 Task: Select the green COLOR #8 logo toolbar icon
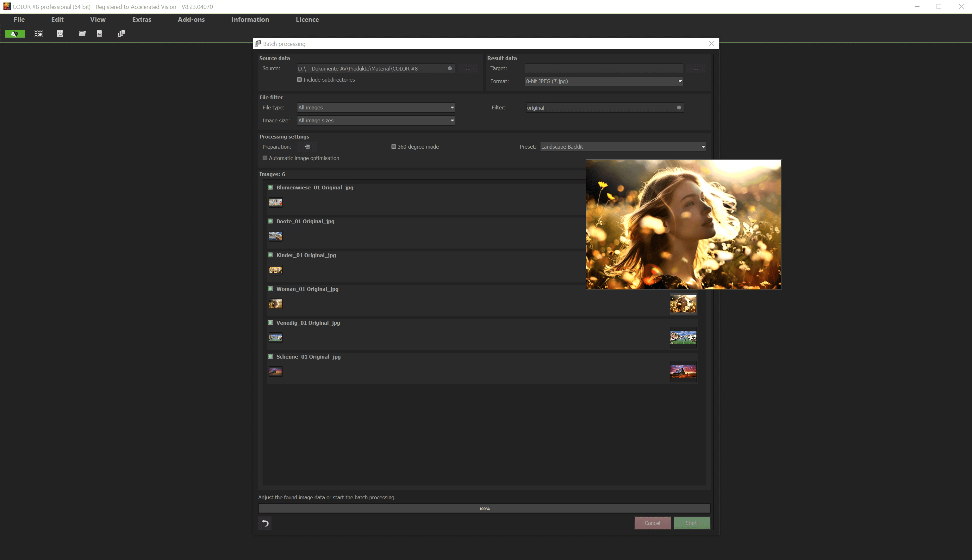pos(15,34)
